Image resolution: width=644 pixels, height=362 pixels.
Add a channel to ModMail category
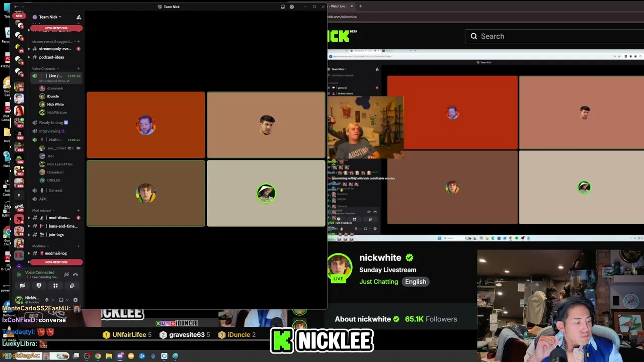coord(78,246)
